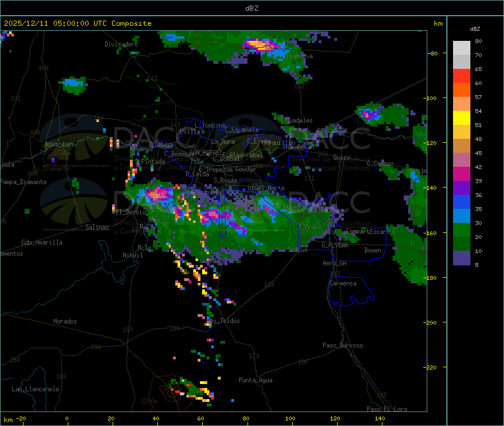Click the 'Aero_GA' label
Image resolution: width=504 pixels, height=426 pixels.
pyautogui.click(x=334, y=263)
